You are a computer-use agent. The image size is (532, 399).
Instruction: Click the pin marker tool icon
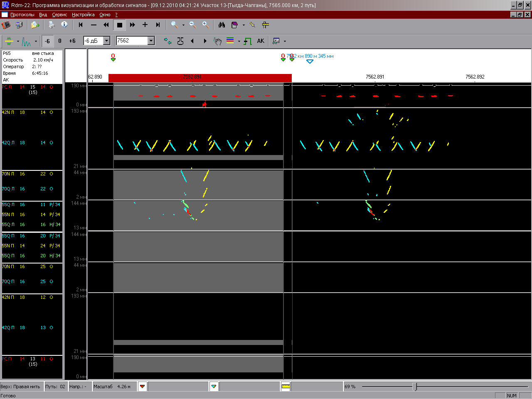coord(252,25)
